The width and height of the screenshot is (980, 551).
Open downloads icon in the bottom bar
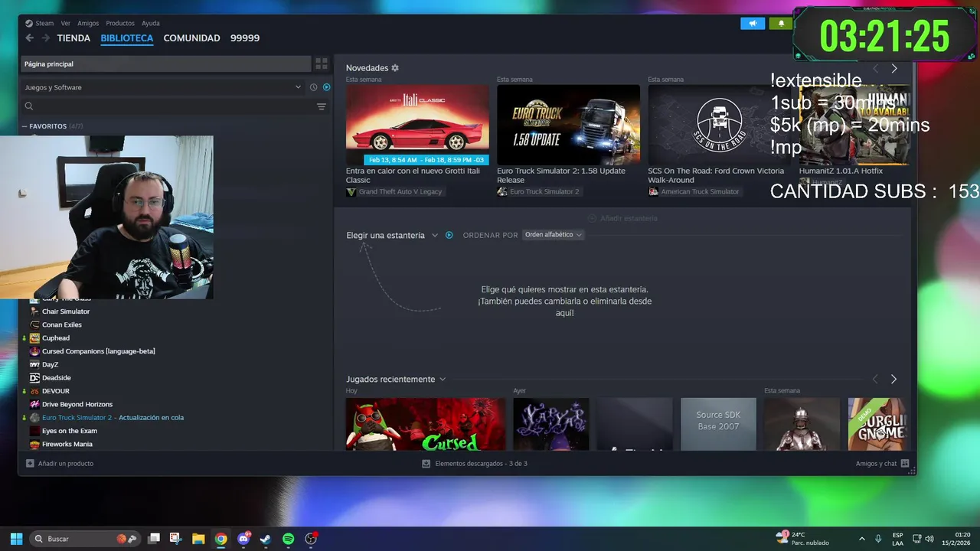(426, 463)
